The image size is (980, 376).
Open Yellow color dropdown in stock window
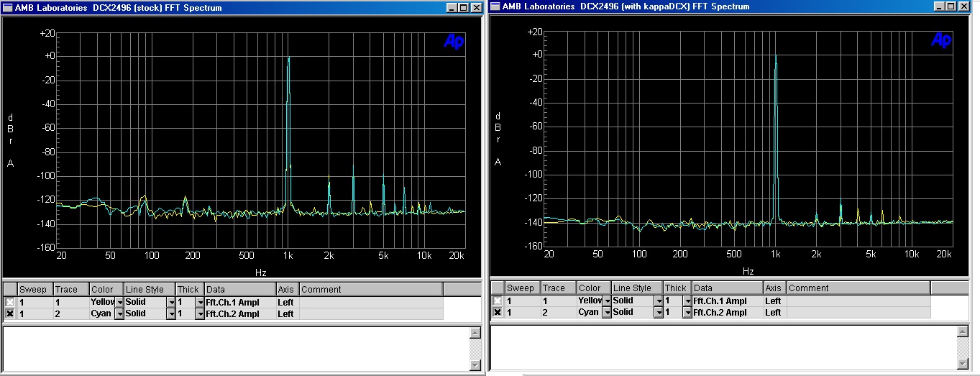point(119,302)
